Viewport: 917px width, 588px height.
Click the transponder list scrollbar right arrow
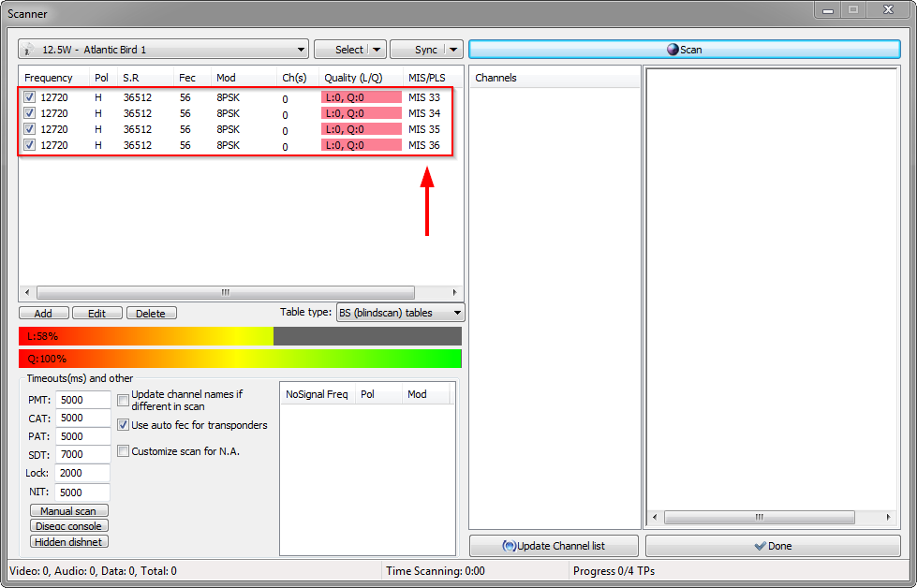pos(454,292)
